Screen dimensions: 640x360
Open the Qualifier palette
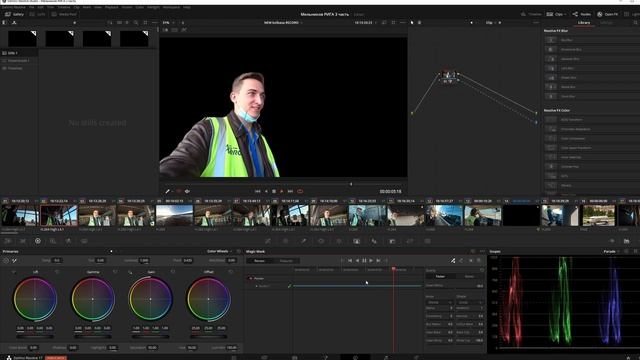coord(303,241)
